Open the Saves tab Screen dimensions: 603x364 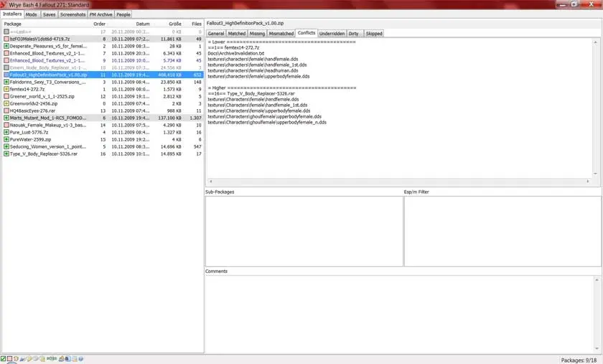click(x=50, y=14)
